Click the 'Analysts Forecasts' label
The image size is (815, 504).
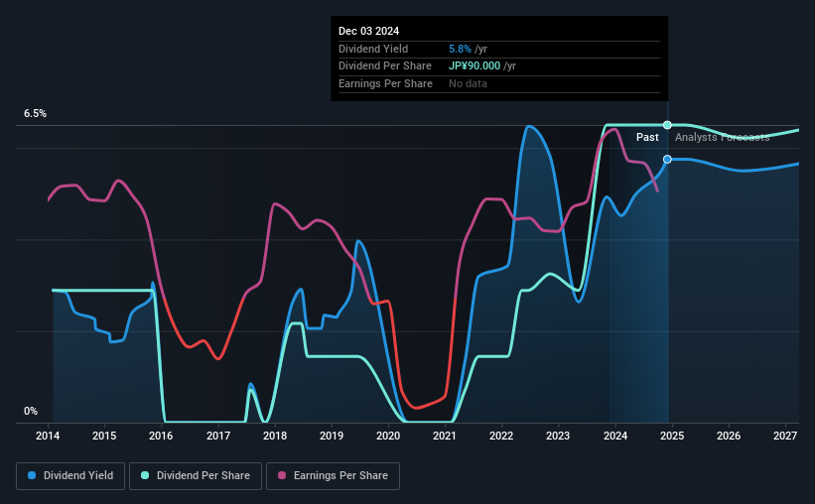tap(722, 137)
